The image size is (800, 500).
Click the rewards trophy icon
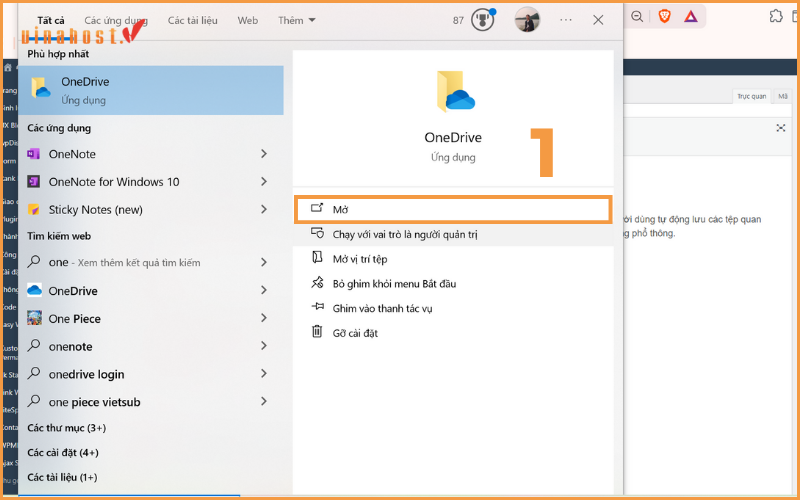click(484, 20)
